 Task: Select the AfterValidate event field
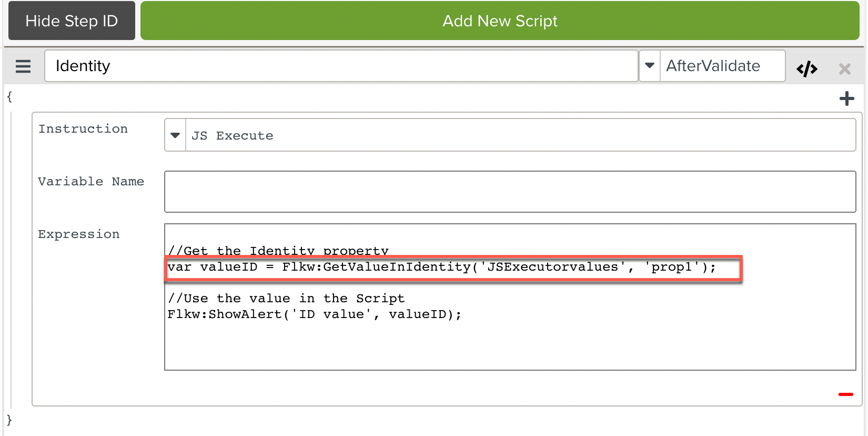722,66
